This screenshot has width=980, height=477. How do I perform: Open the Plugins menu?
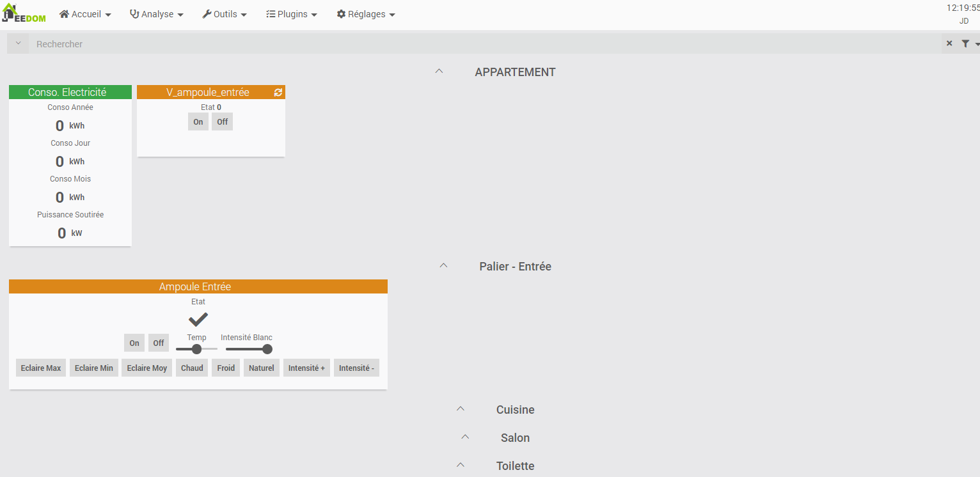[292, 14]
